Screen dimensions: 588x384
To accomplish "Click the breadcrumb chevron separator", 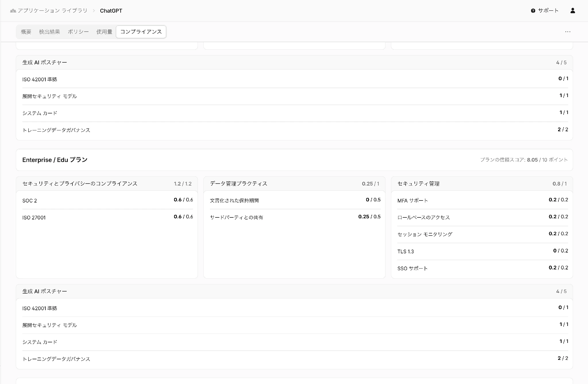I will (x=94, y=11).
